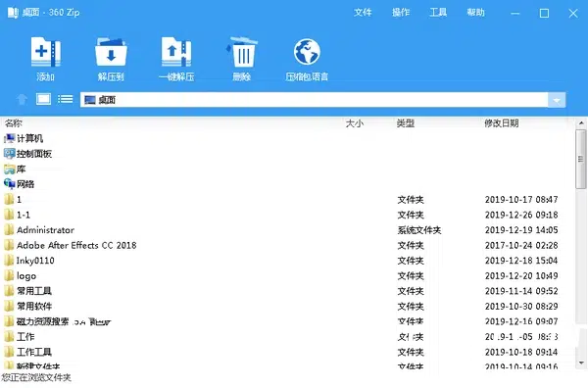Expand the address bar dropdown arrow
Viewport: 588px width, 388px height.
[x=557, y=100]
